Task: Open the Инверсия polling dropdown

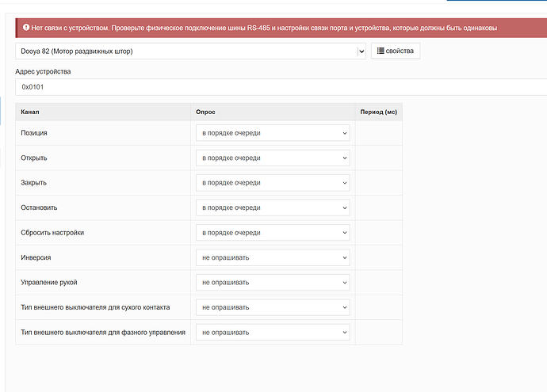Action: [273, 257]
